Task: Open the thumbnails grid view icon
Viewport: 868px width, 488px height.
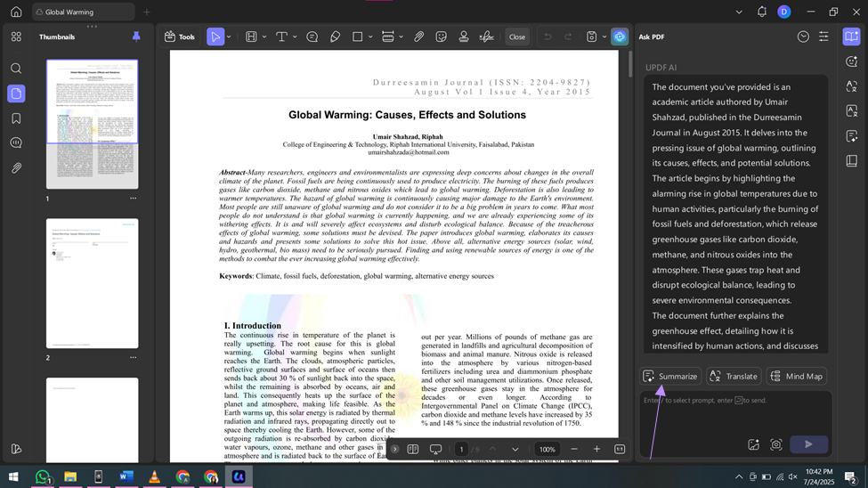Action: 16,37
